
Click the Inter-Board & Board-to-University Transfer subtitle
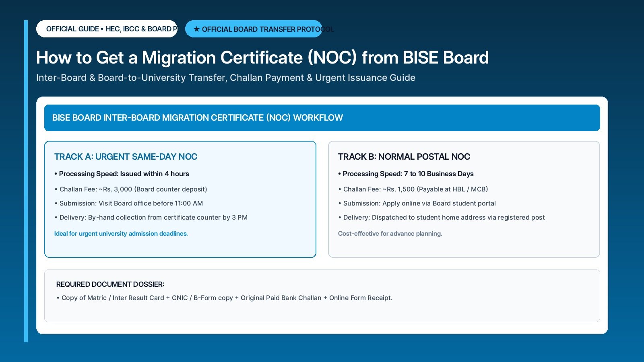[226, 78]
